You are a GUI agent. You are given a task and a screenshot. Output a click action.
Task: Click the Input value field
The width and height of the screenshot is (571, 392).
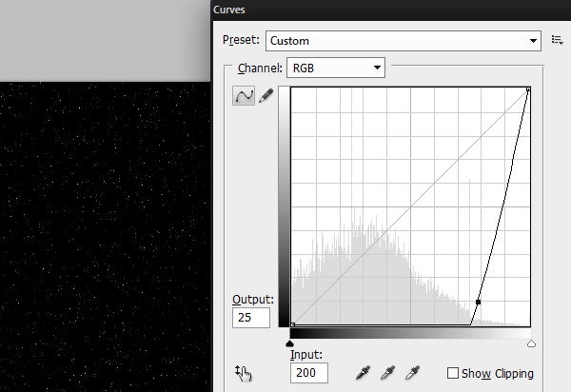[309, 373]
